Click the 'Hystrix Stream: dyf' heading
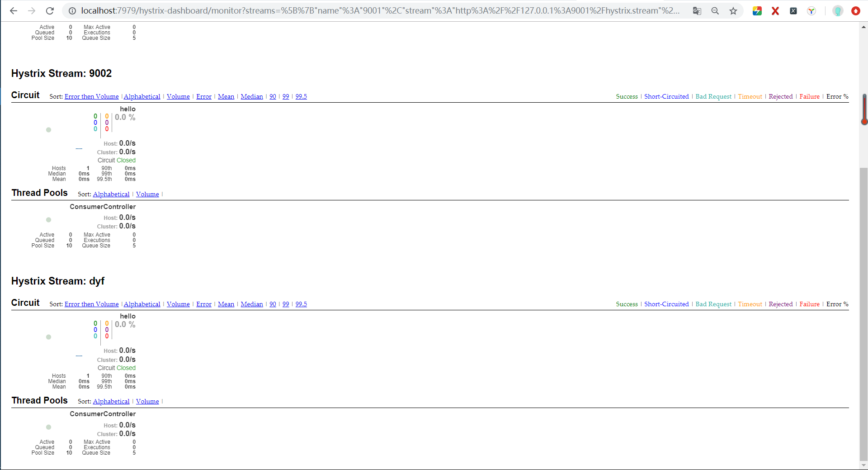Screen dimensions: 868x470 58,281
